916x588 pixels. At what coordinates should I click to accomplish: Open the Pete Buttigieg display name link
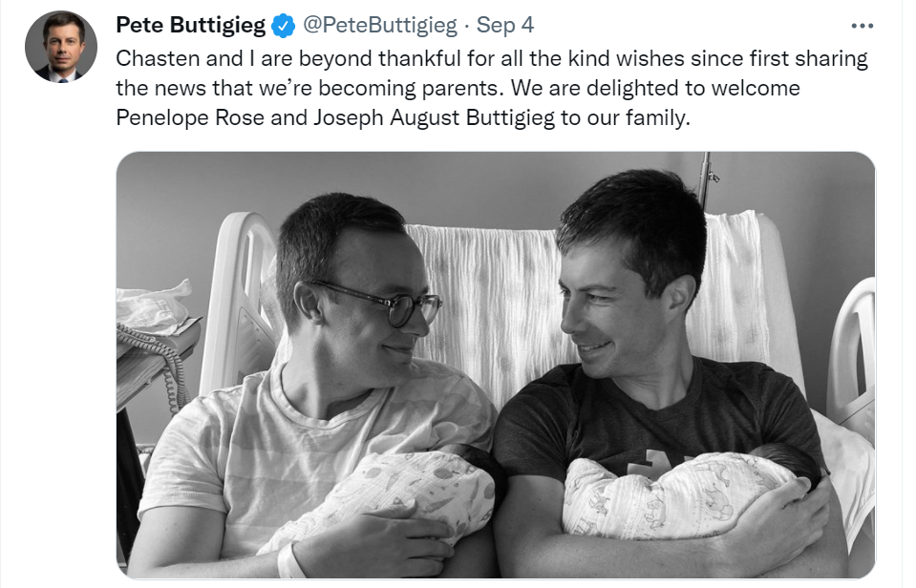pyautogui.click(x=190, y=26)
